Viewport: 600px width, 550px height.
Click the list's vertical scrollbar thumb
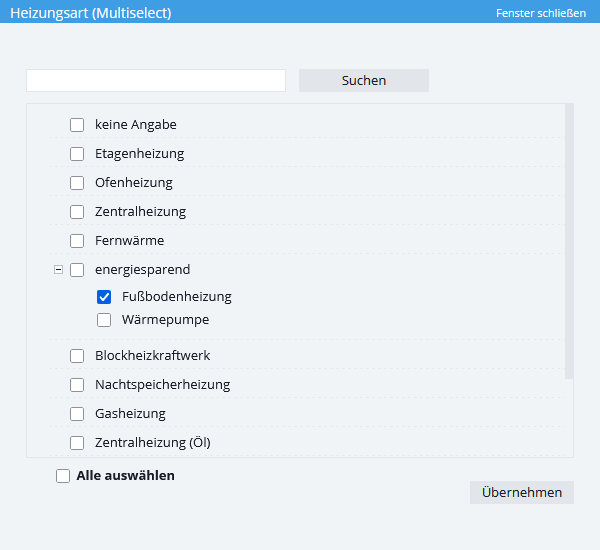click(x=569, y=241)
